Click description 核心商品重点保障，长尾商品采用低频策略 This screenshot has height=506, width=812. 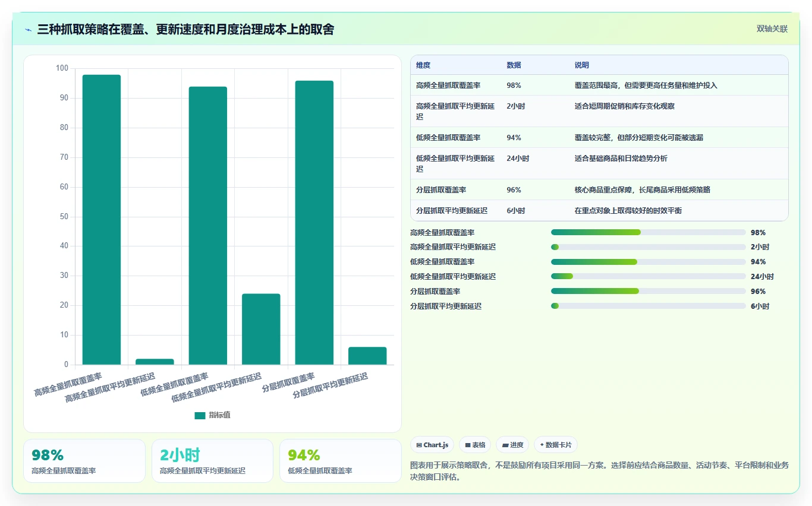[x=642, y=189]
